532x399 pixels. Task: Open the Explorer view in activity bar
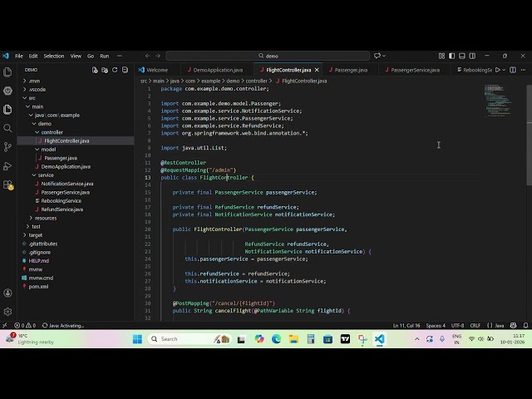point(7,109)
